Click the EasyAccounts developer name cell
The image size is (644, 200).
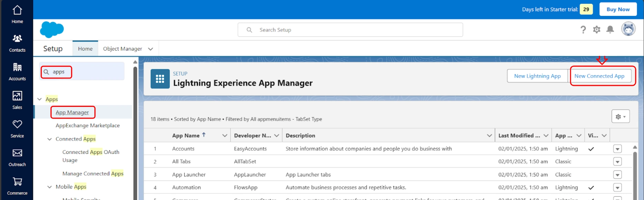pos(250,149)
